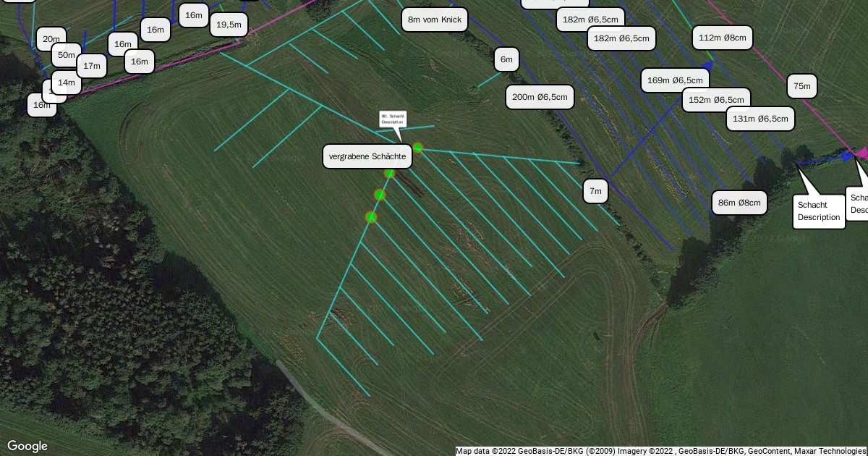Open the small 80. Schacht Description callout
The width and height of the screenshot is (868, 456).
393,119
